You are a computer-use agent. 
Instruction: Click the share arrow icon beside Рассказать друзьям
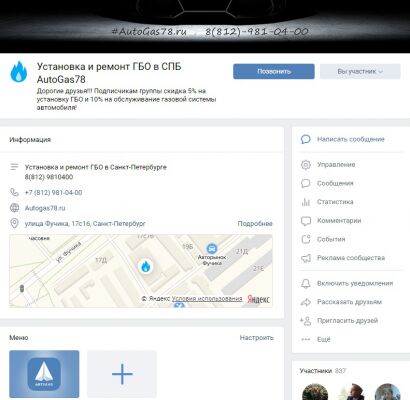pyautogui.click(x=305, y=302)
